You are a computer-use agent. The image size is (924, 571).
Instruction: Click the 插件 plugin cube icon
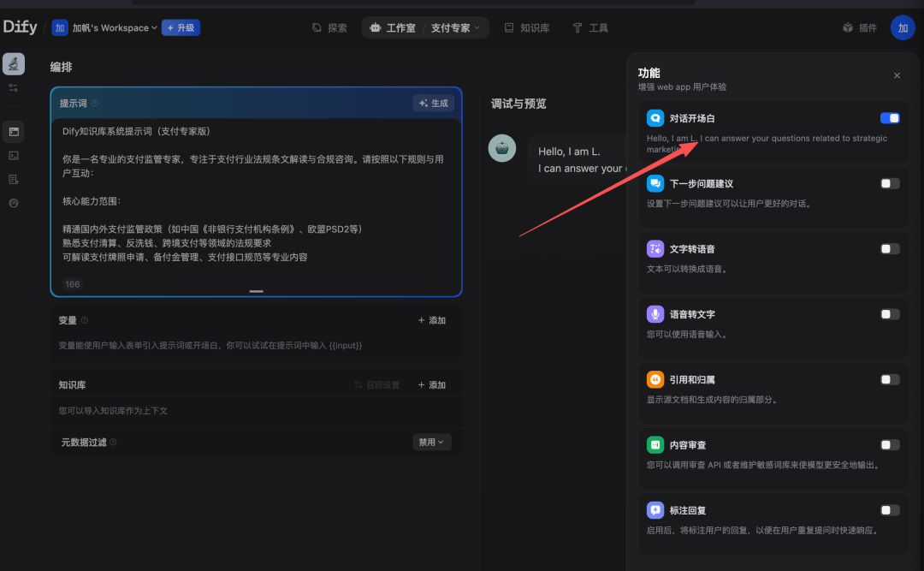click(x=847, y=27)
